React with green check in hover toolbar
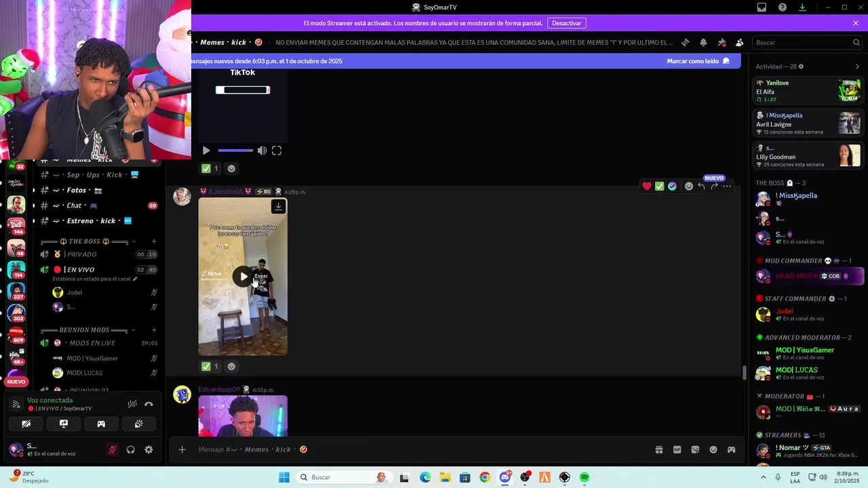Screen dimensions: 868x488 (x=659, y=186)
